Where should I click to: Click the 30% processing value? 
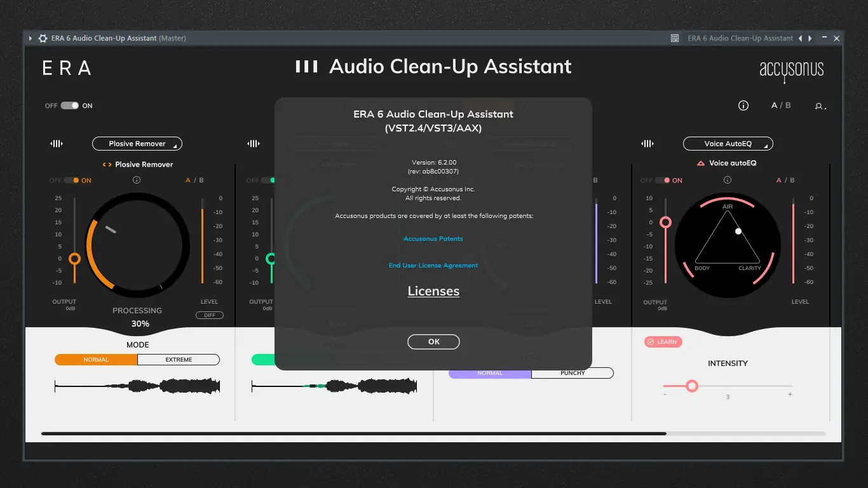click(140, 323)
